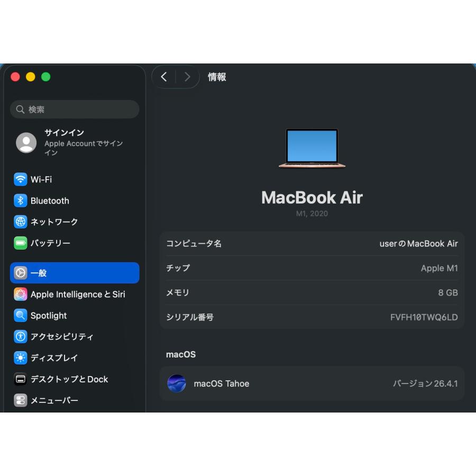Select the Bluetooth sidebar label
The image size is (476, 476).
click(x=50, y=200)
